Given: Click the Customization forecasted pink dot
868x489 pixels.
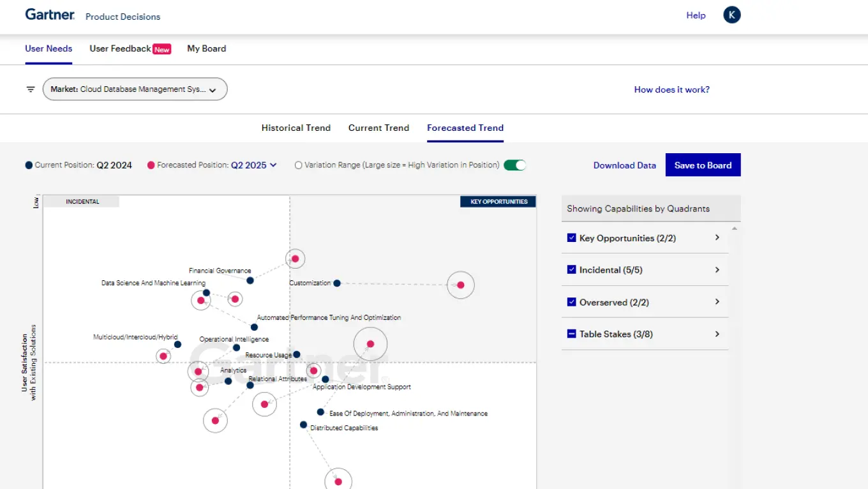Looking at the screenshot, I should pyautogui.click(x=461, y=285).
